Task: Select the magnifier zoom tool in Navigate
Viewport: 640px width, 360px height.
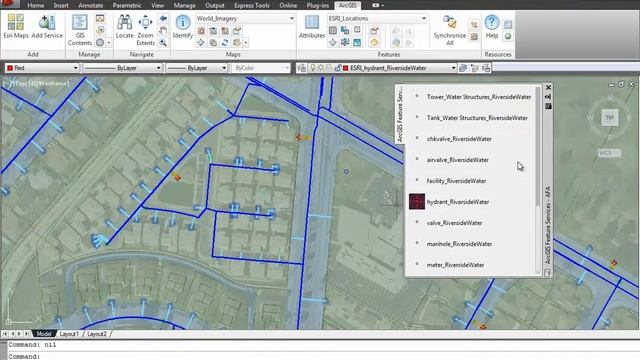Action: pyautogui.click(x=163, y=42)
